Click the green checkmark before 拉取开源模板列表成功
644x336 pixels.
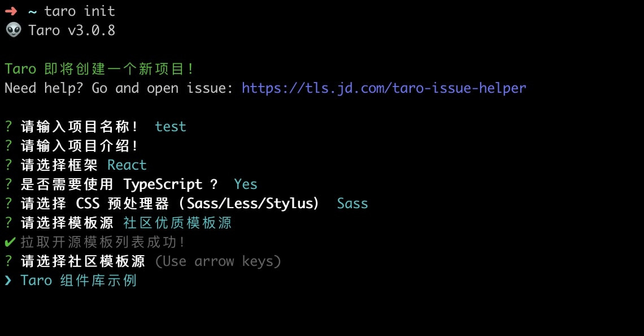(10, 242)
